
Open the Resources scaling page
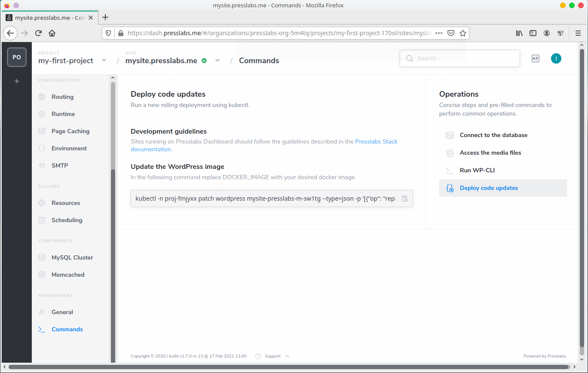point(66,203)
